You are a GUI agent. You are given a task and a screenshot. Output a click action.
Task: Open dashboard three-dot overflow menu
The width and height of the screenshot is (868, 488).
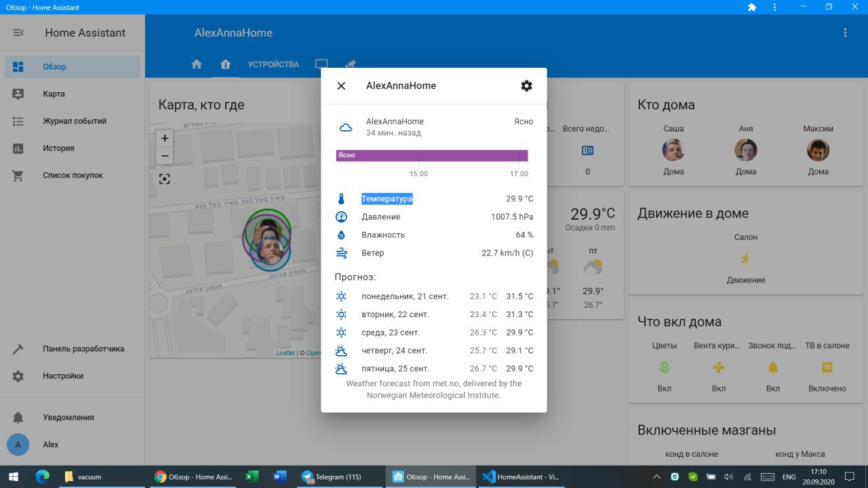pyautogui.click(x=845, y=33)
